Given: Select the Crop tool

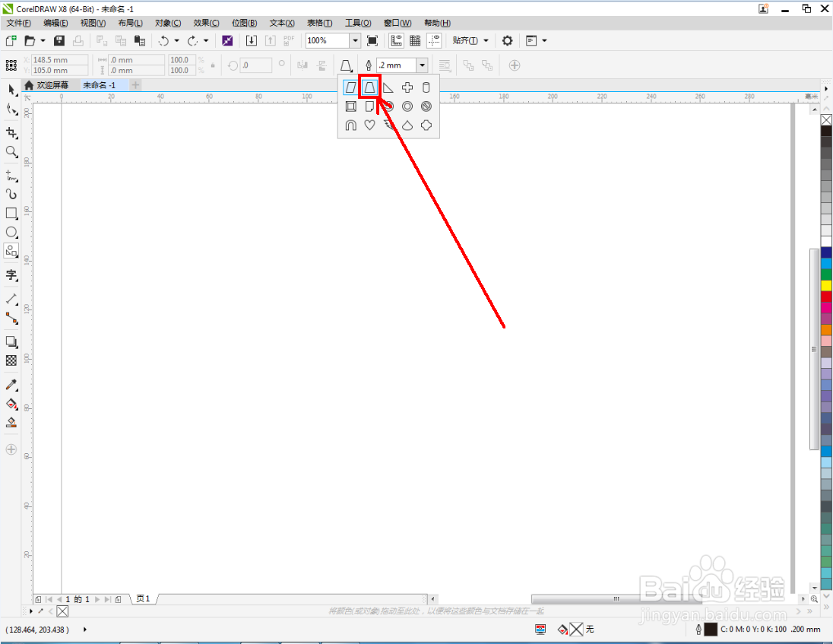Looking at the screenshot, I should coord(11,133).
